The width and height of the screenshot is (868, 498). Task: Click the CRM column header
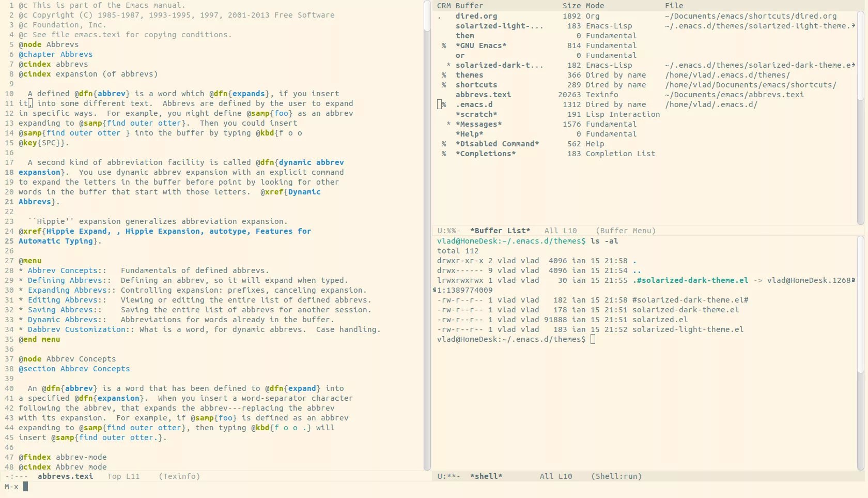click(x=444, y=6)
